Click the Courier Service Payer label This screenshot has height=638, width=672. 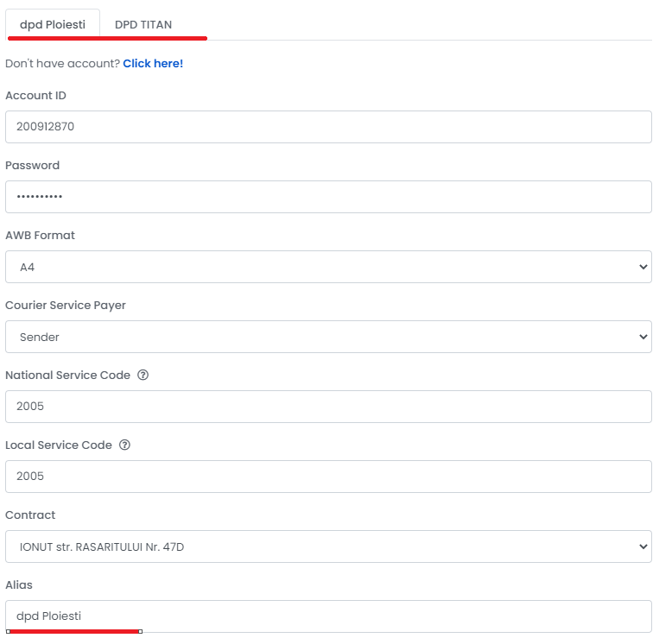coord(66,305)
